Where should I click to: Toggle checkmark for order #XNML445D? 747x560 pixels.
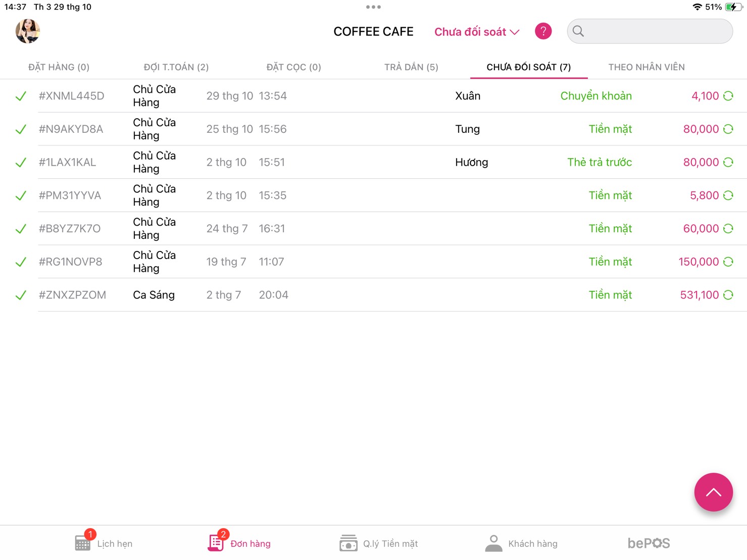coord(21,96)
